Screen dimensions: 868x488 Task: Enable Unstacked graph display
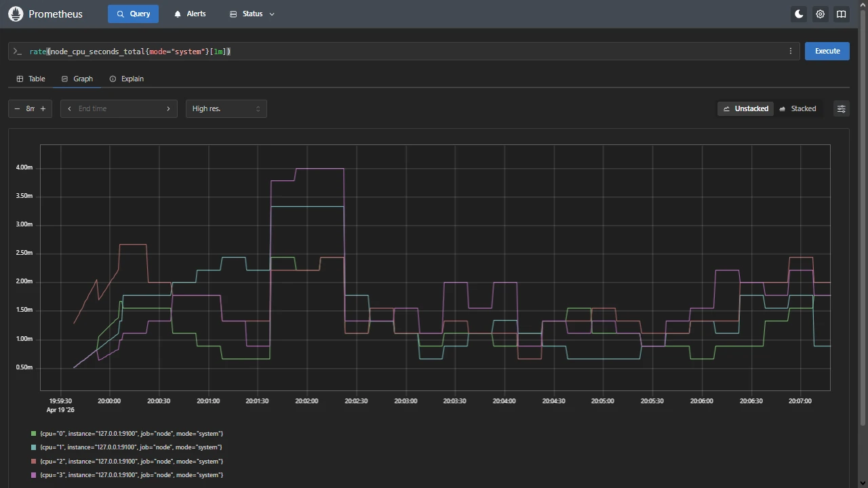click(745, 108)
